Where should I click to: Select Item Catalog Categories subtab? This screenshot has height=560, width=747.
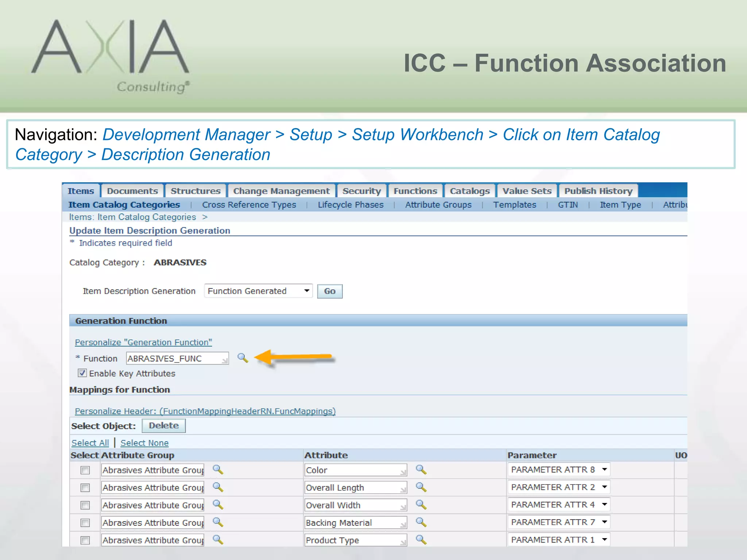click(124, 205)
